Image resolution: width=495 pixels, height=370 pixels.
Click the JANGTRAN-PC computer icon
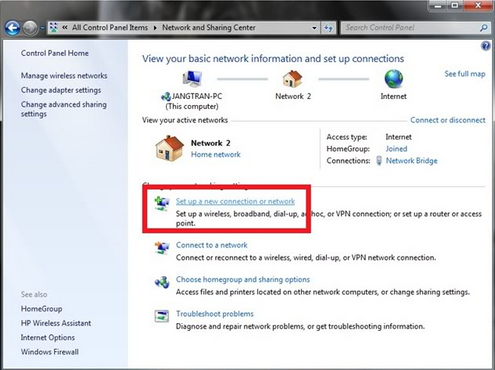[x=192, y=79]
